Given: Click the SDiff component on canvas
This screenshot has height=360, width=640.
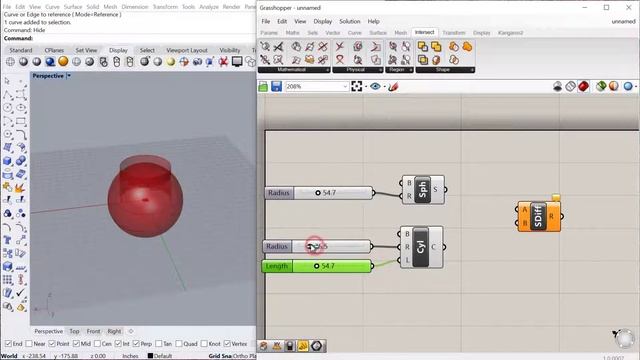Looking at the screenshot, I should [538, 216].
